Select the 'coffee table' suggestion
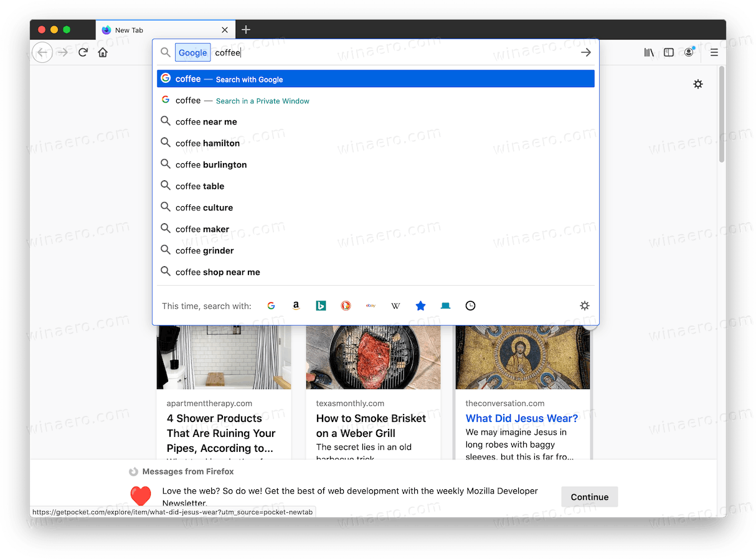The height and width of the screenshot is (559, 756). (x=376, y=186)
